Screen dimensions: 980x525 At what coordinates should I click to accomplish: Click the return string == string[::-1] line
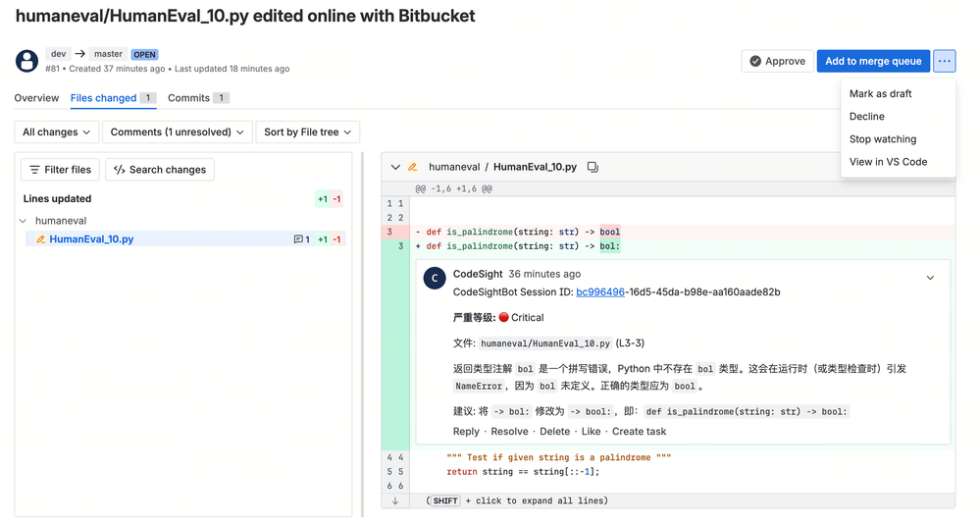point(523,472)
